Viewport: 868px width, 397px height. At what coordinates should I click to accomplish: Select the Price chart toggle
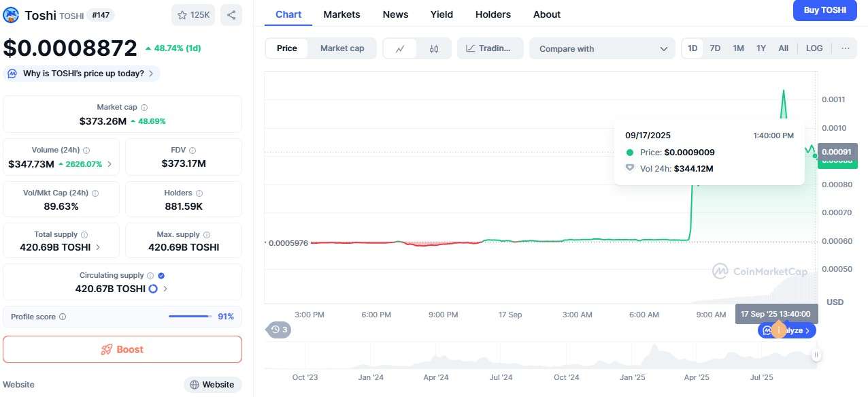287,48
